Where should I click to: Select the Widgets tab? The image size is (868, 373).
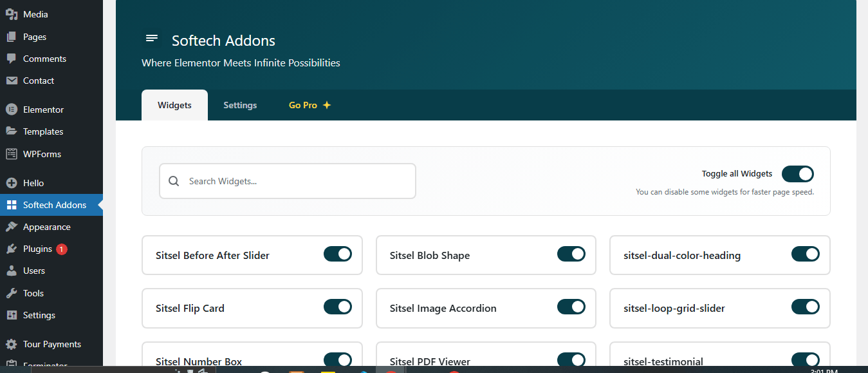174,105
